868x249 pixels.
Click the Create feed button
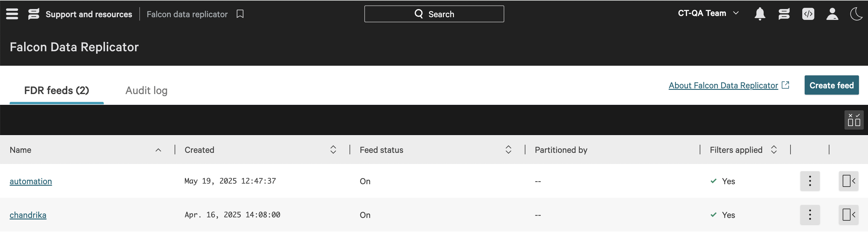[831, 85]
